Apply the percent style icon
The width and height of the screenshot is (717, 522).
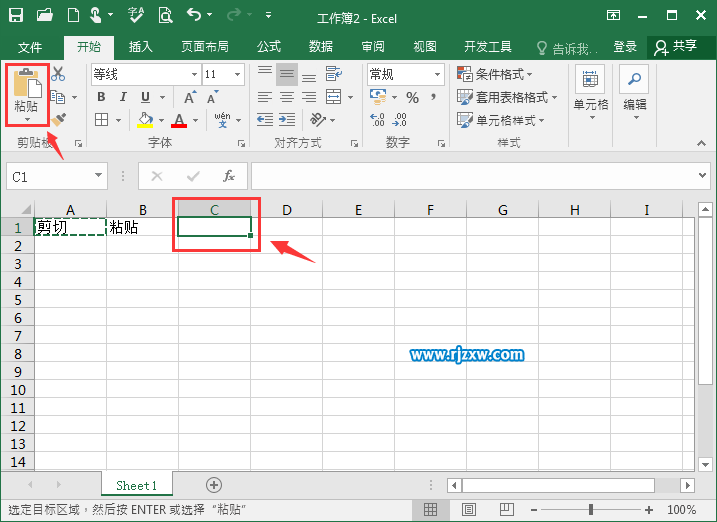coord(412,97)
